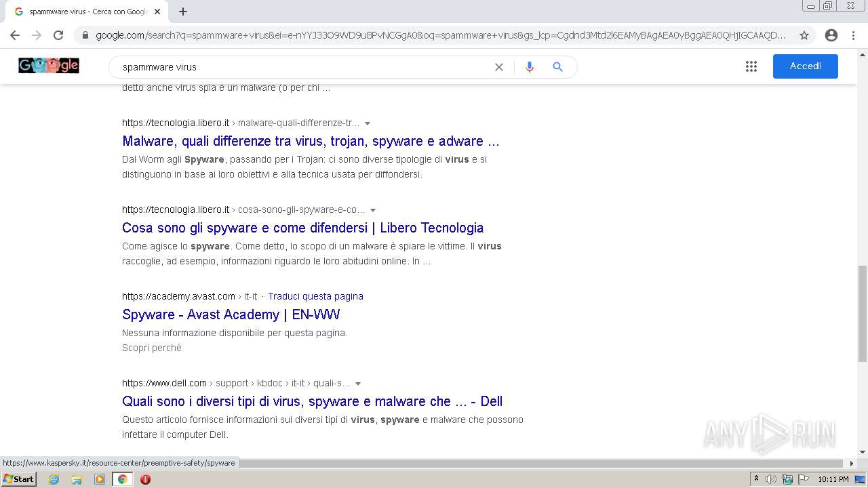Open the Windows Start menu
The height and width of the screenshot is (488, 868).
pos(18,479)
